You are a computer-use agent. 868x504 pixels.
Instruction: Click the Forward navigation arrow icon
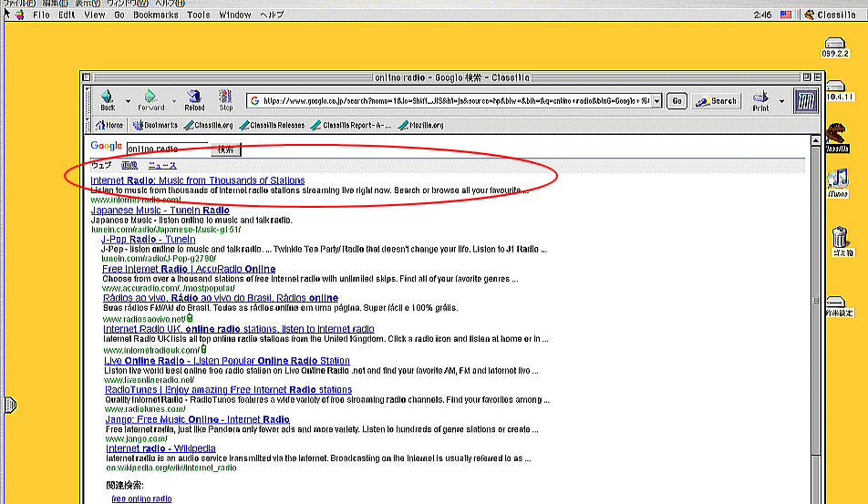150,98
